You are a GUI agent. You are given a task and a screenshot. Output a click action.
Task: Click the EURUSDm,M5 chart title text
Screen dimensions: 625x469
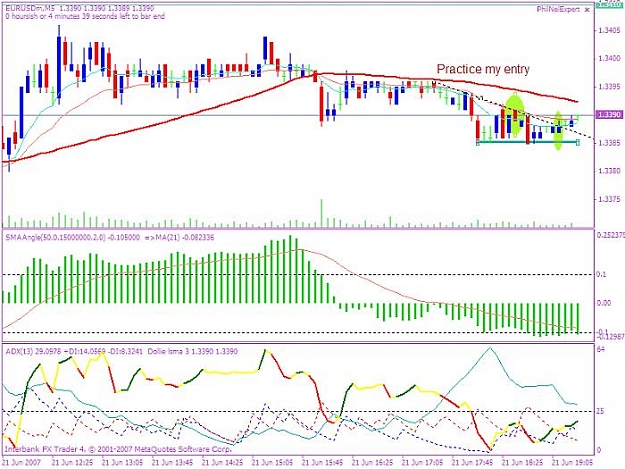pos(31,9)
